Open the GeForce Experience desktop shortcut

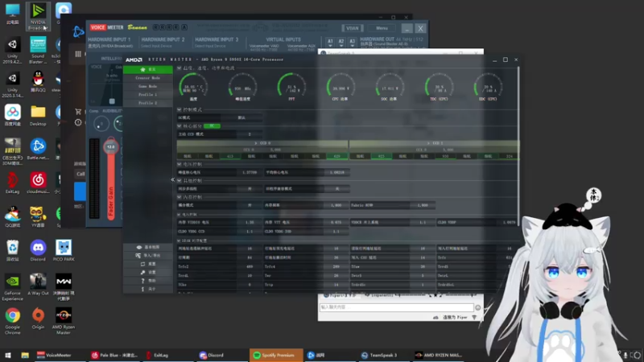coord(12,287)
